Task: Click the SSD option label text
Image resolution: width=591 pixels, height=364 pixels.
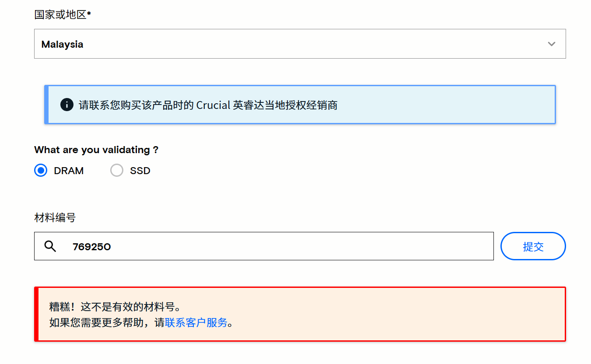Action: 140,171
